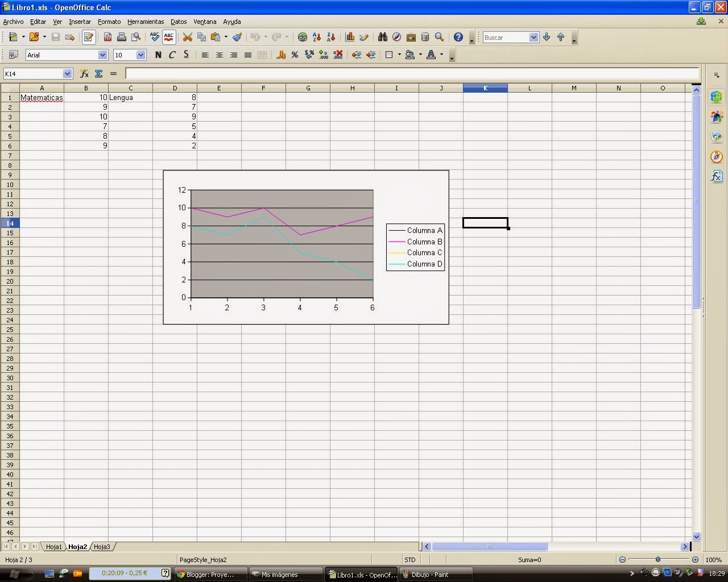The width and height of the screenshot is (728, 582).
Task: Toggle underline (S) formatting
Action: tap(186, 55)
